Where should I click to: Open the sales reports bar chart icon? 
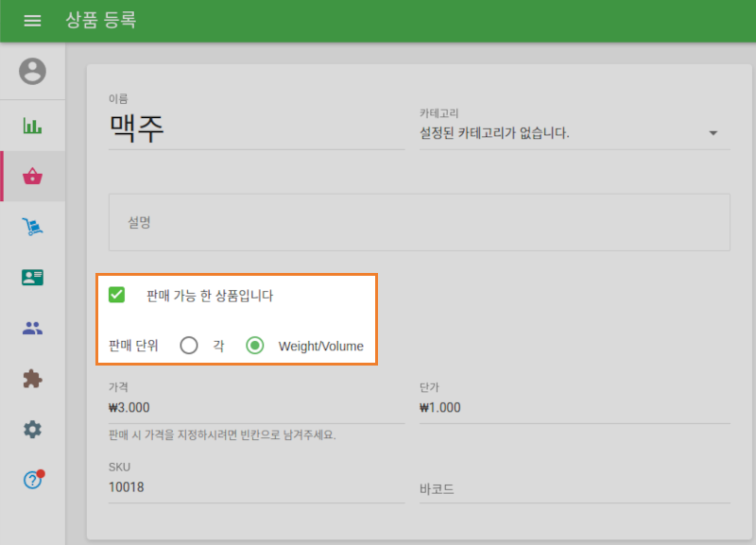[x=32, y=124]
